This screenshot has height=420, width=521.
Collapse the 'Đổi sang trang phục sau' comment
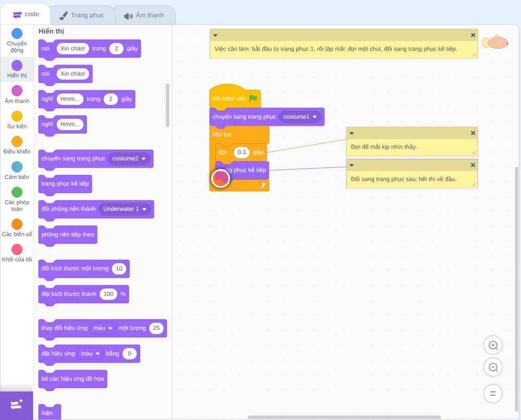pos(352,165)
